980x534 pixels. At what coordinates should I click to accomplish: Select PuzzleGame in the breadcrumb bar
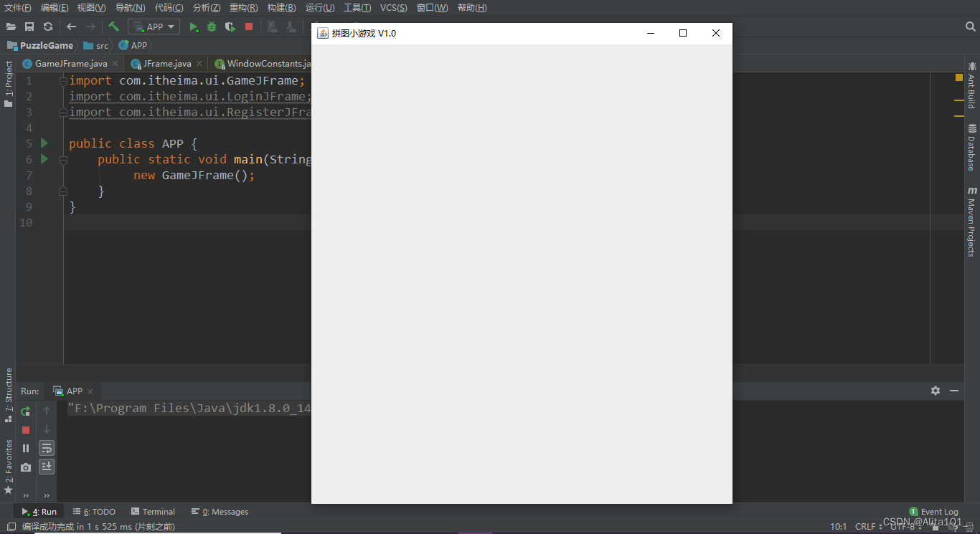40,45
